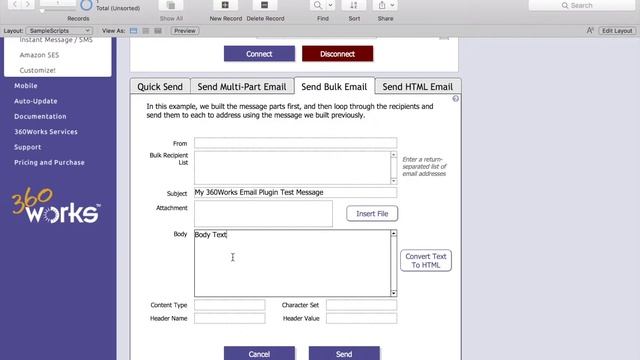The image size is (640, 360).
Task: Expand the Share dropdown arrow
Action: [x=392, y=5]
